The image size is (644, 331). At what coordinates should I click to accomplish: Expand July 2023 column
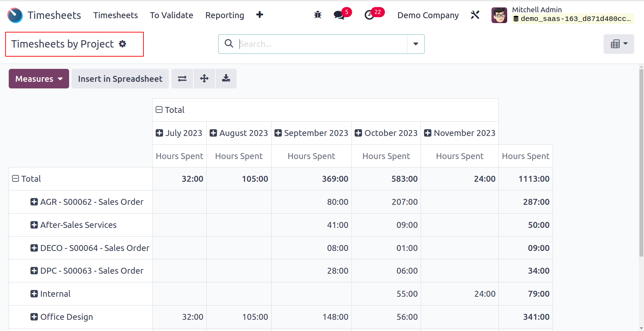coord(159,133)
